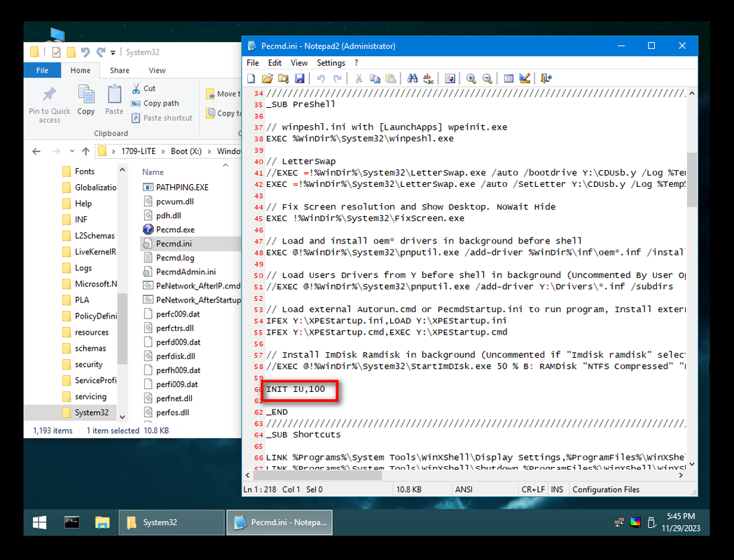Toggle Word wrap icon in Notepad2

tap(450, 78)
